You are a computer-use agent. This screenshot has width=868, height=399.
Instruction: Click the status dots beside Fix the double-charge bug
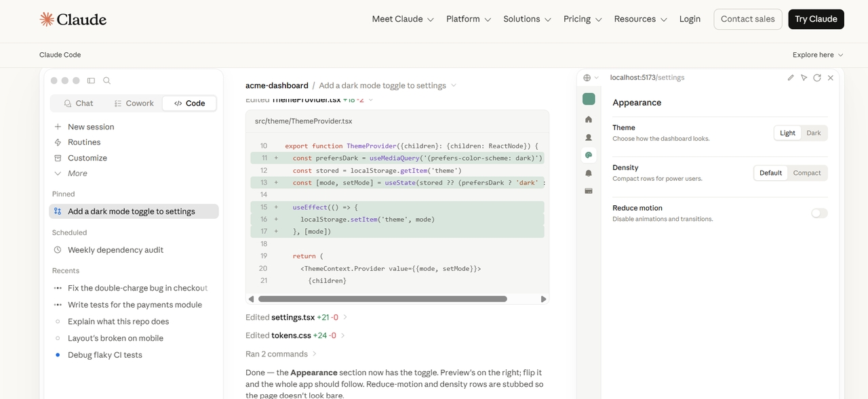(x=58, y=288)
